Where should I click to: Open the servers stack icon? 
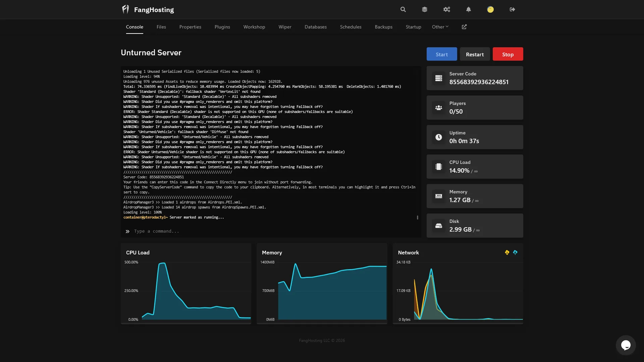pos(425,9)
